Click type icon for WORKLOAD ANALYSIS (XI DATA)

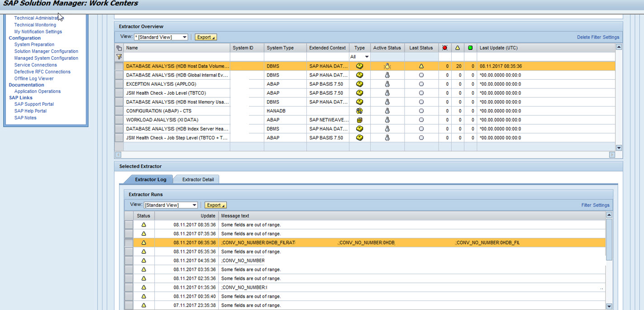[359, 120]
